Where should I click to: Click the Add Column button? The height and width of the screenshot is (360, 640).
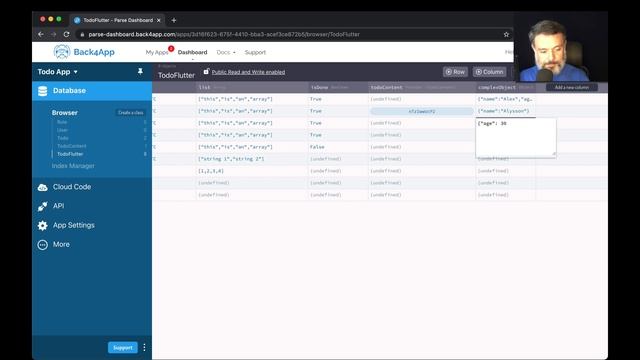click(x=489, y=72)
